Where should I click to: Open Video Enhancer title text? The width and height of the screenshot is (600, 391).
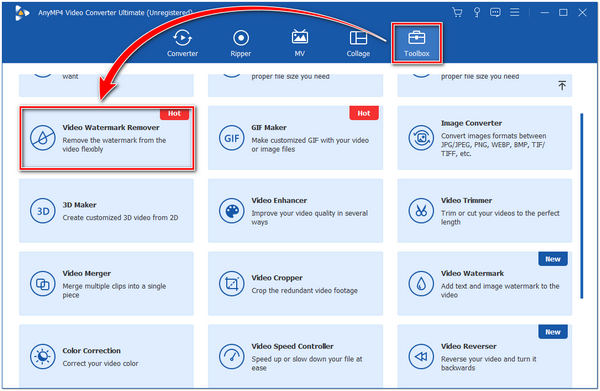pyautogui.click(x=279, y=200)
